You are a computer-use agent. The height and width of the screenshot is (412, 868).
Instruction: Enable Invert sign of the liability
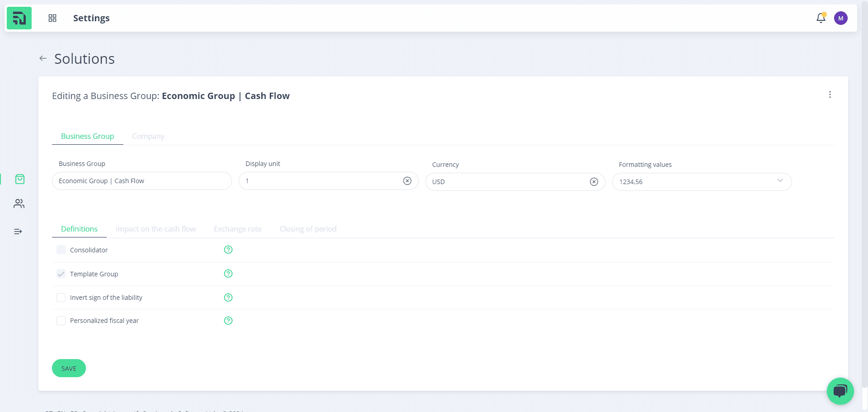pyautogui.click(x=61, y=298)
